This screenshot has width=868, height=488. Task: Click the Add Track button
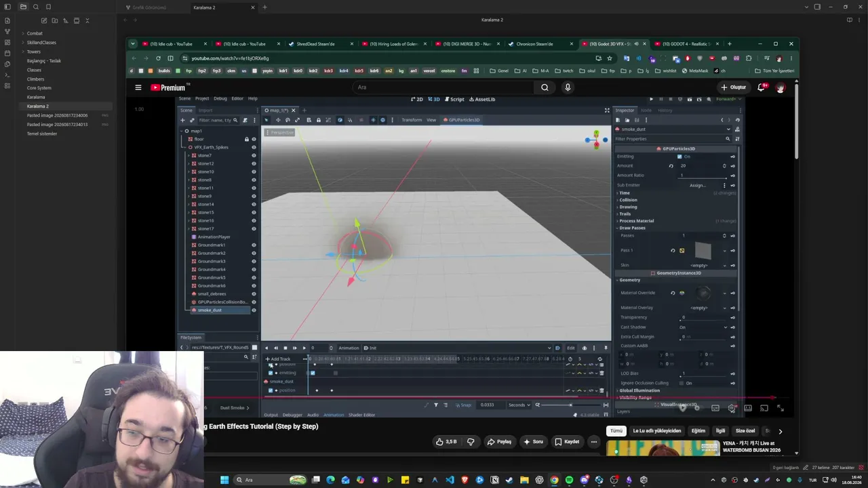pyautogui.click(x=277, y=359)
